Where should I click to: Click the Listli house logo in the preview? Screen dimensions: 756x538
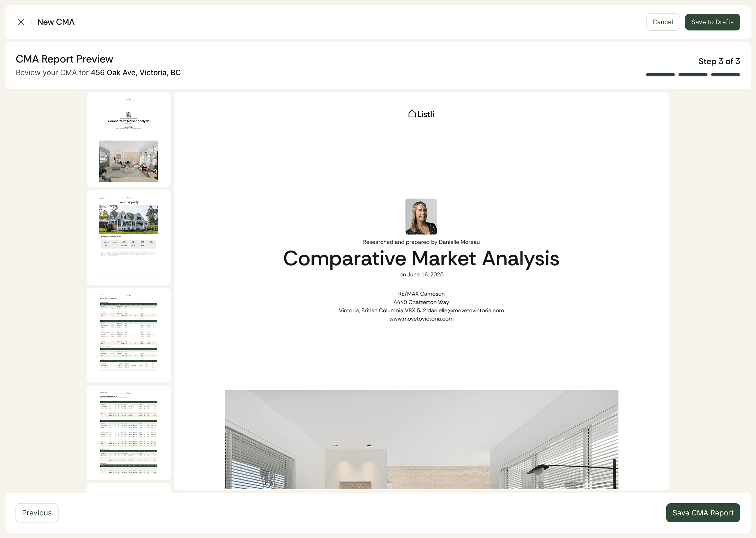click(421, 114)
